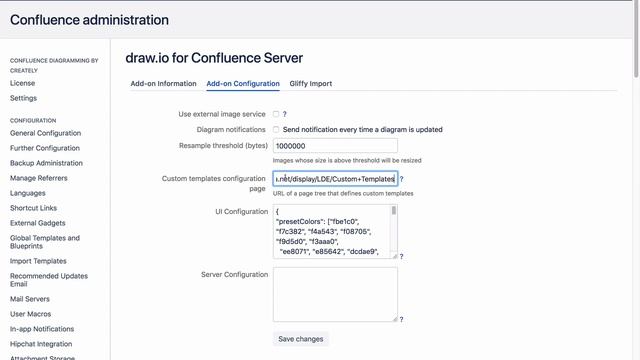Click help icon beside UI Configuration
Image resolution: width=640 pixels, height=360 pixels.
point(401,256)
